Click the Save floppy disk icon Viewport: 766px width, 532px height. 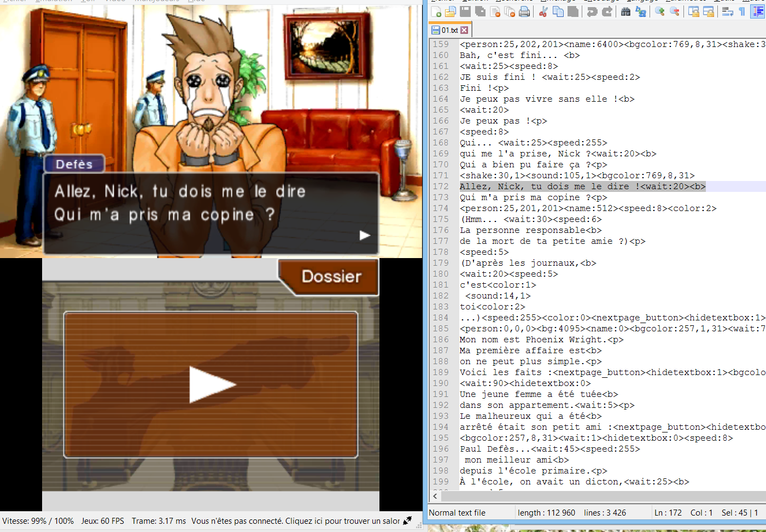tap(465, 11)
